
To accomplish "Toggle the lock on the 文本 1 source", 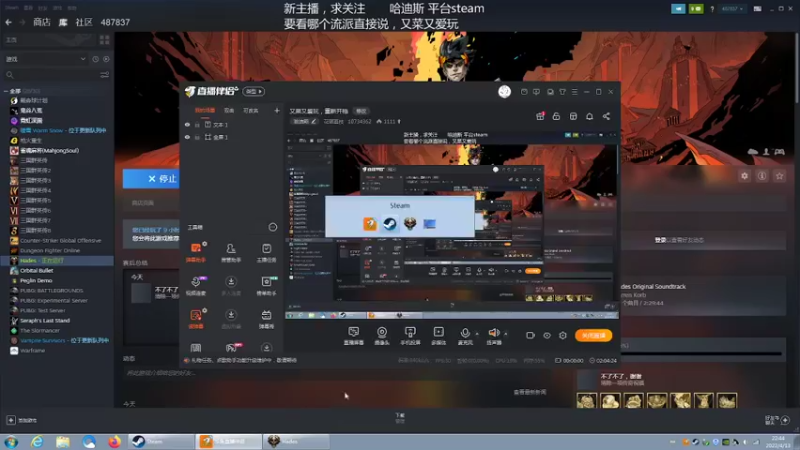I will pyautogui.click(x=197, y=124).
